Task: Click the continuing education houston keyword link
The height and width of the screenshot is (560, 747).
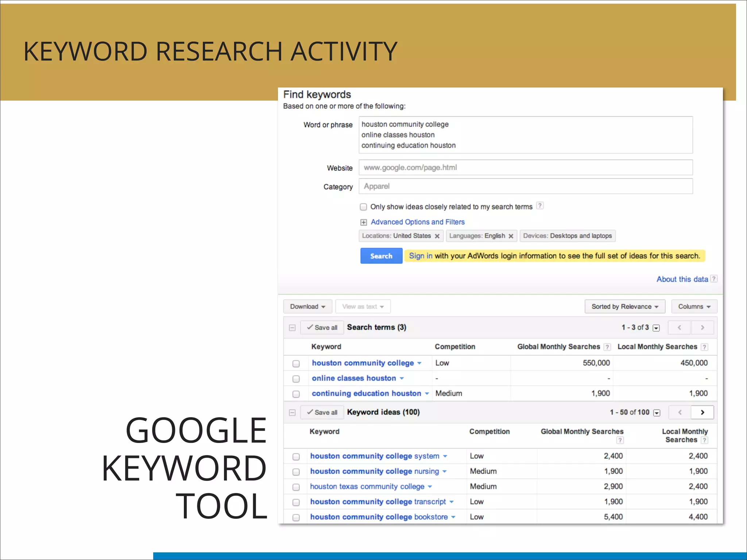Action: coord(367,393)
